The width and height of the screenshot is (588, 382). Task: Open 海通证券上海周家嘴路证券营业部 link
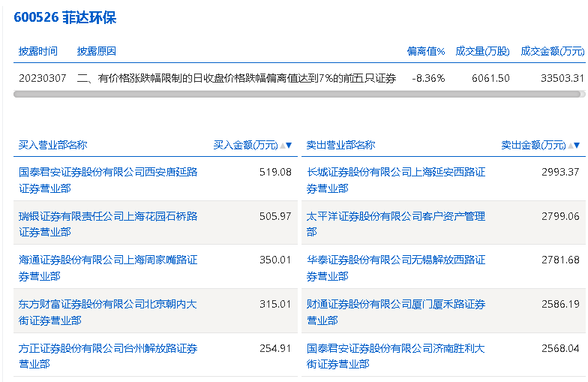(x=108, y=268)
